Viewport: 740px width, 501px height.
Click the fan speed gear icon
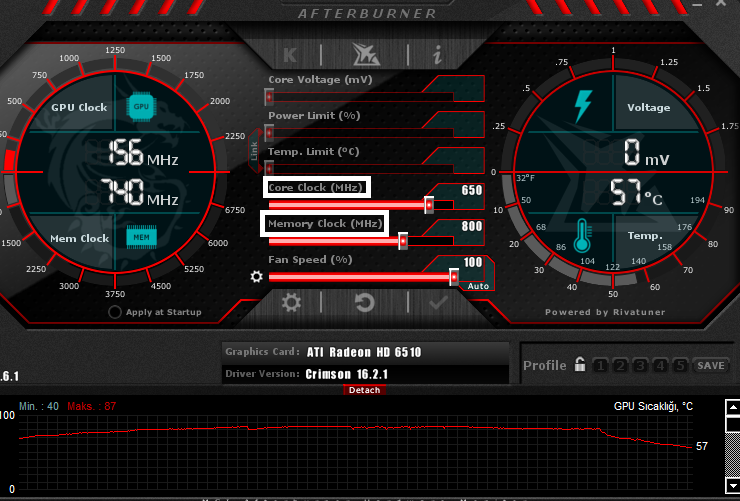256,276
